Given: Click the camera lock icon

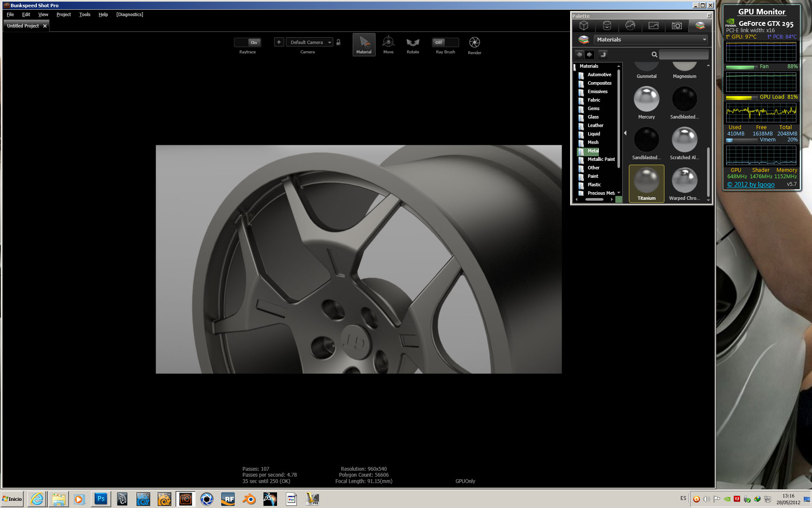Looking at the screenshot, I should [x=338, y=42].
